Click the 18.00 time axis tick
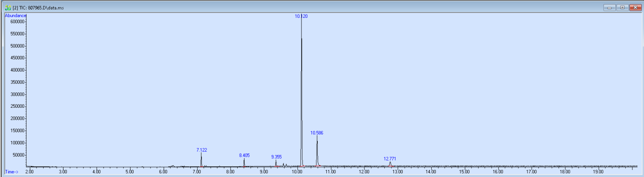 (565, 171)
